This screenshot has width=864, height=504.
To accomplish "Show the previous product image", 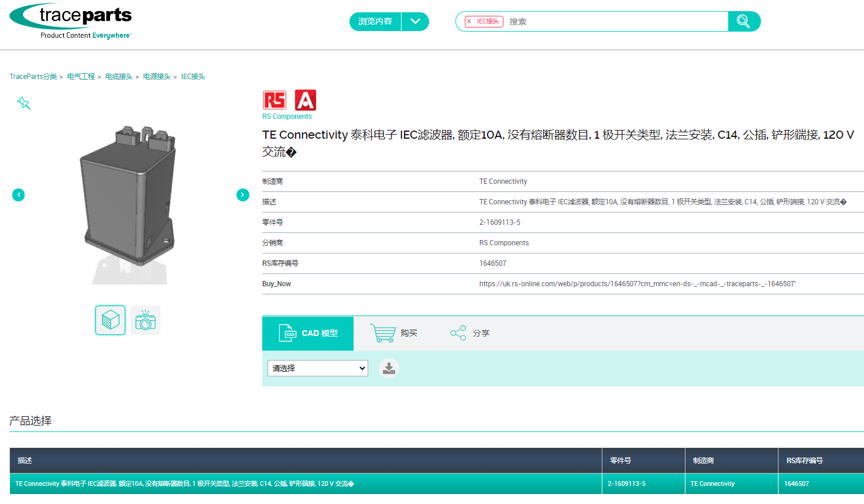I will tap(19, 195).
